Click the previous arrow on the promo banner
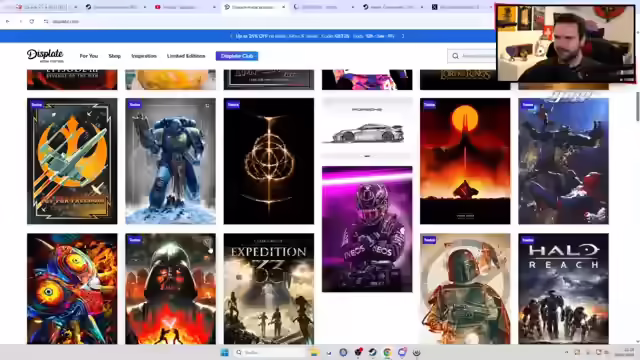640x360 pixels. (x=231, y=36)
